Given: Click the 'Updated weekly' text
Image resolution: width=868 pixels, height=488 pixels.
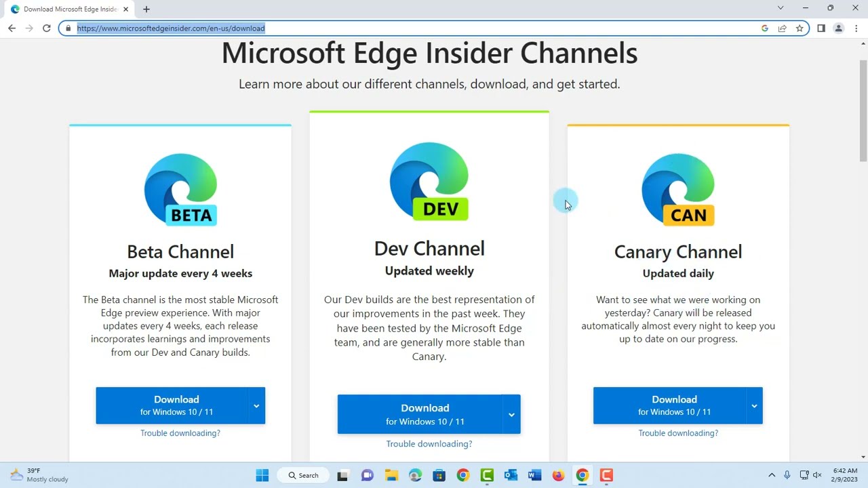Looking at the screenshot, I should coord(429,270).
